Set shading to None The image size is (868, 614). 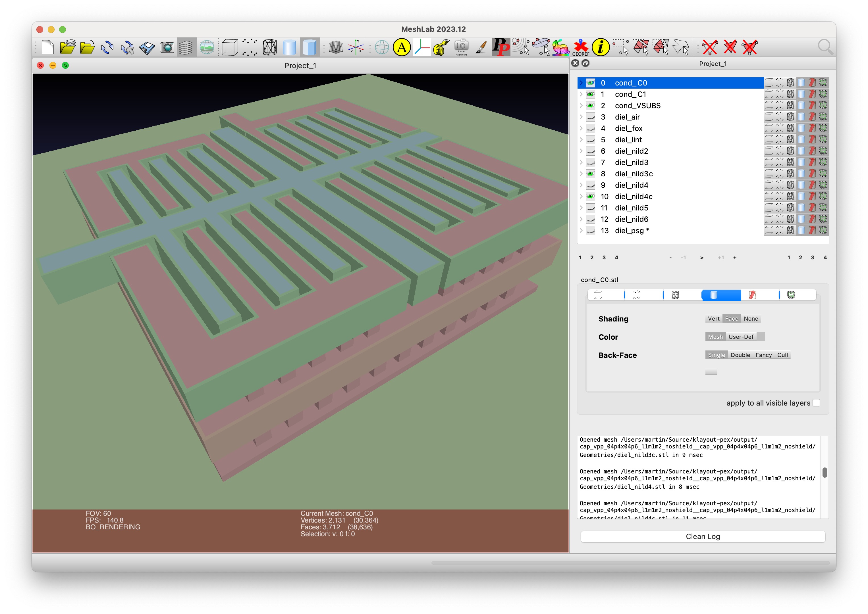(x=751, y=318)
